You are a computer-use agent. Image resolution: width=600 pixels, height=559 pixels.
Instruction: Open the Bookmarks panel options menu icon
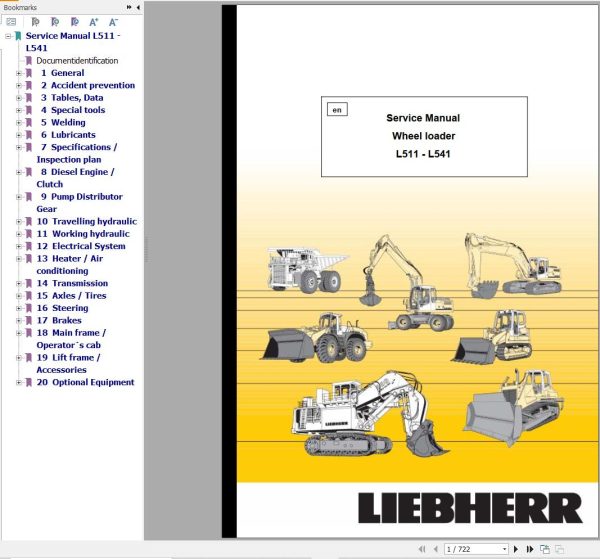(11, 22)
